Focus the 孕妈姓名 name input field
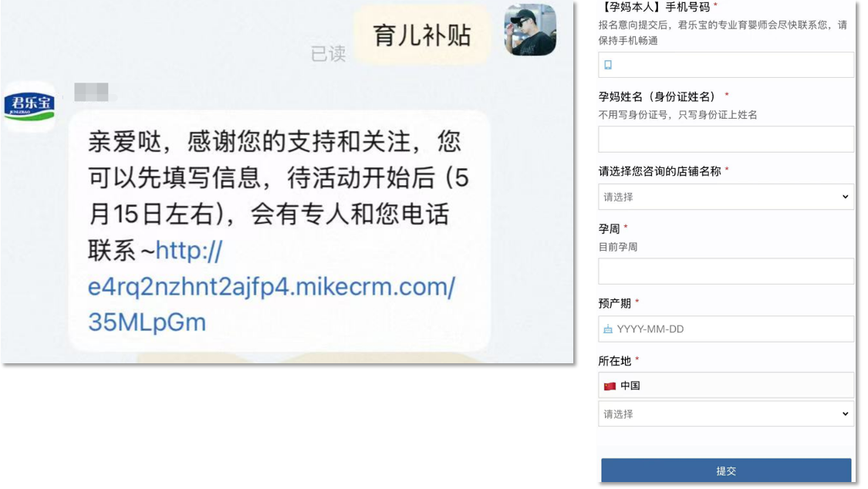The width and height of the screenshot is (868, 489). click(726, 140)
